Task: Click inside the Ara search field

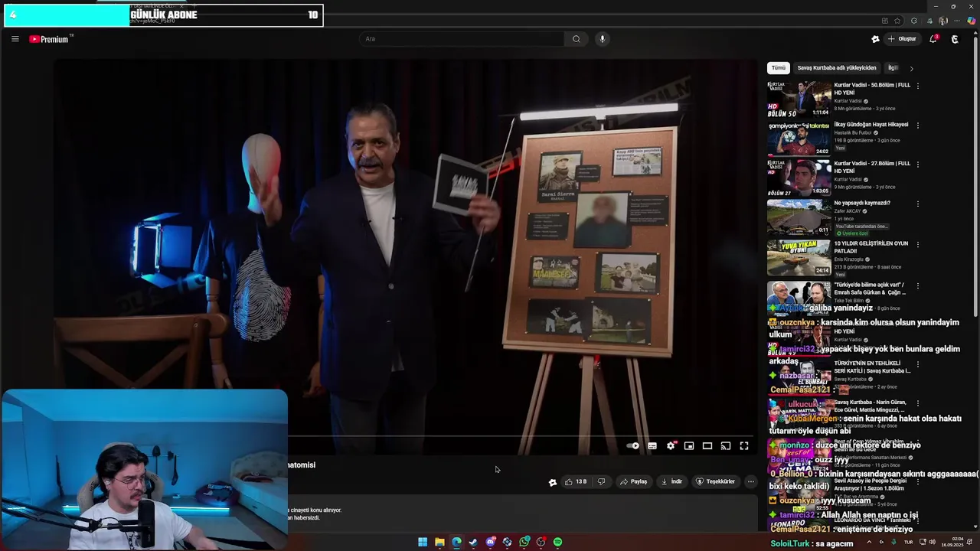Action: point(462,39)
